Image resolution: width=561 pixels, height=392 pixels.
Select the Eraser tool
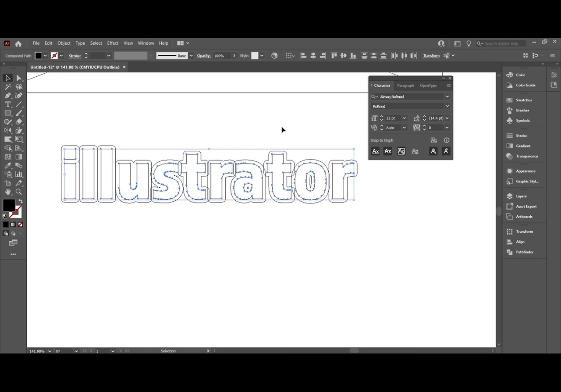19,122
